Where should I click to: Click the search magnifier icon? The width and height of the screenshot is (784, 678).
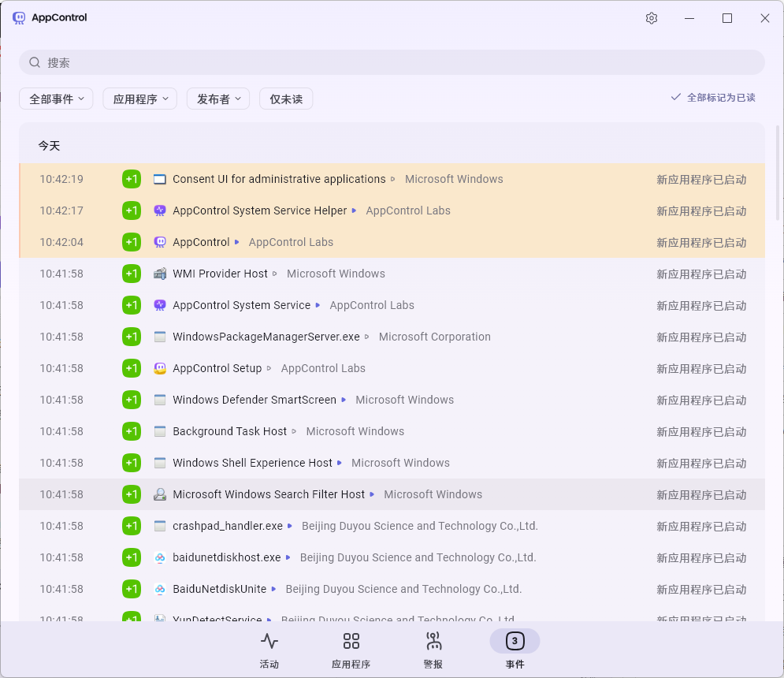click(35, 62)
